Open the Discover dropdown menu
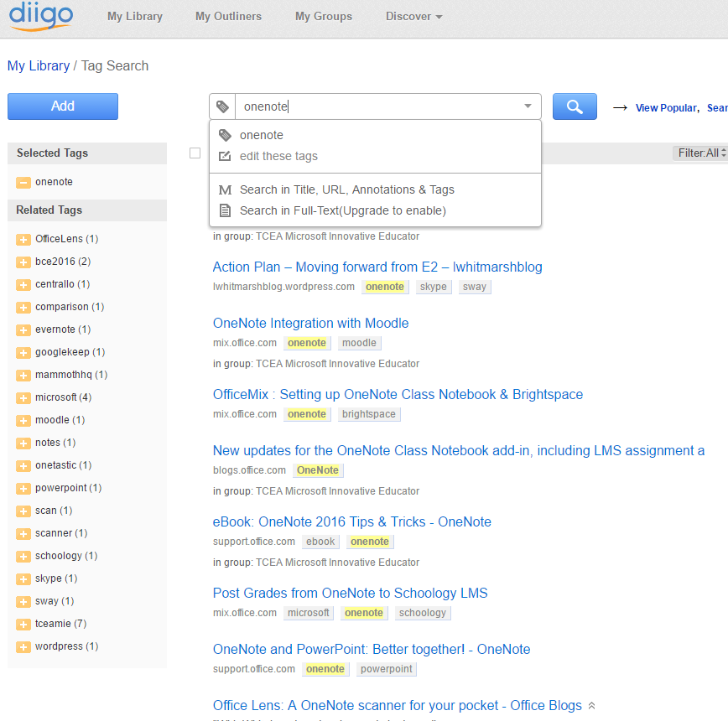The image size is (728, 721). click(413, 17)
